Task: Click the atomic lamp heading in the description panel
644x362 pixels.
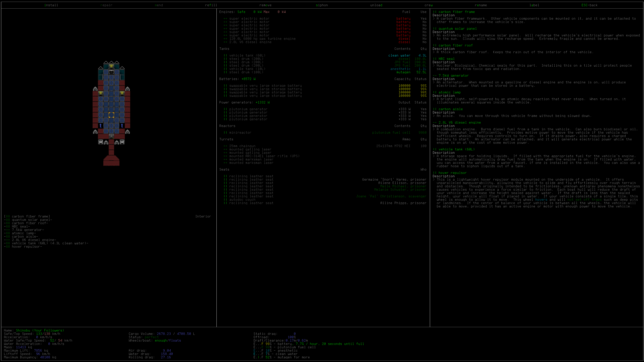Action: [x=447, y=92]
